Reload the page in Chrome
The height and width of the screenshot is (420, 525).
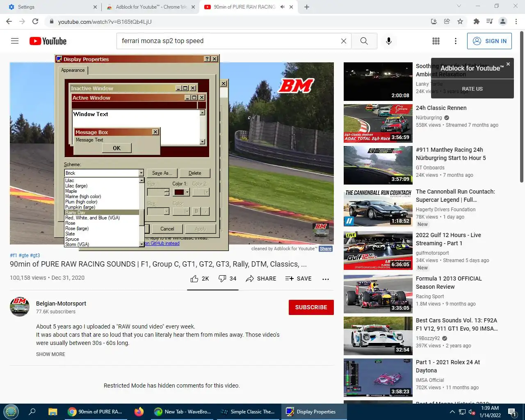pos(35,21)
